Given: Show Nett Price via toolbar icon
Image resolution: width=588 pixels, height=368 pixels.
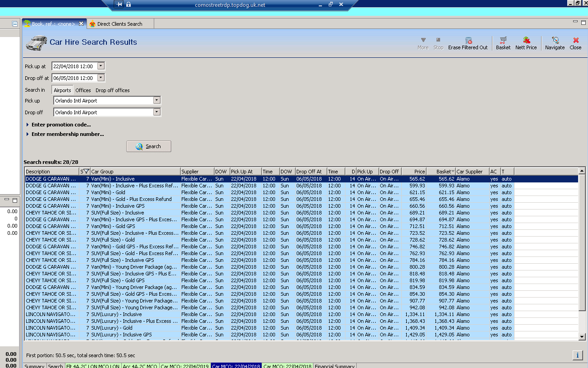Looking at the screenshot, I should tap(526, 40).
